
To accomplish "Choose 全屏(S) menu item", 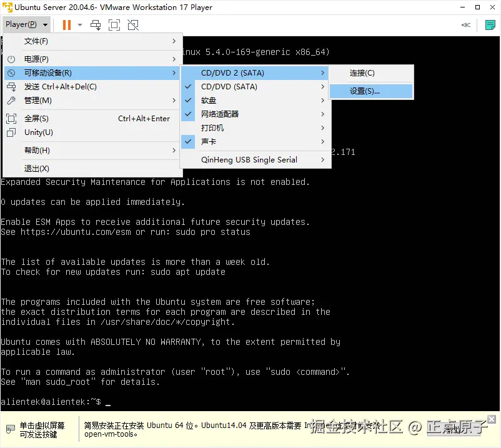I will [x=92, y=119].
